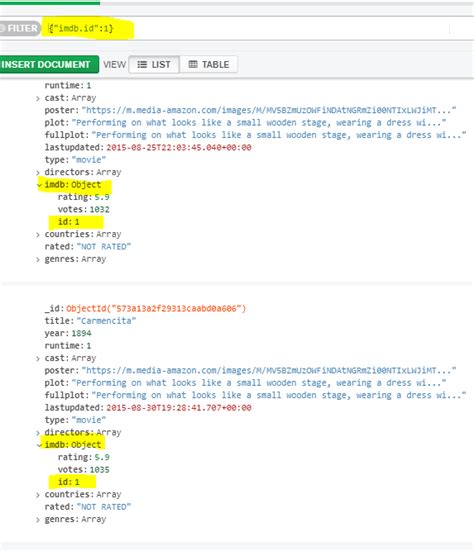Click votes value 1035
The width and height of the screenshot is (474, 551).
(99, 469)
